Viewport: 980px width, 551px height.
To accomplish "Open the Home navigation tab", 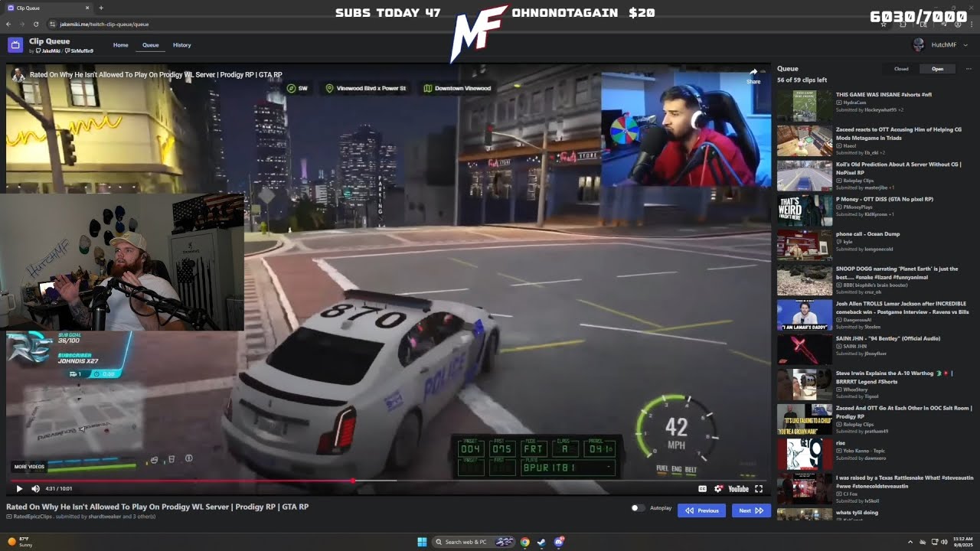I will (121, 45).
